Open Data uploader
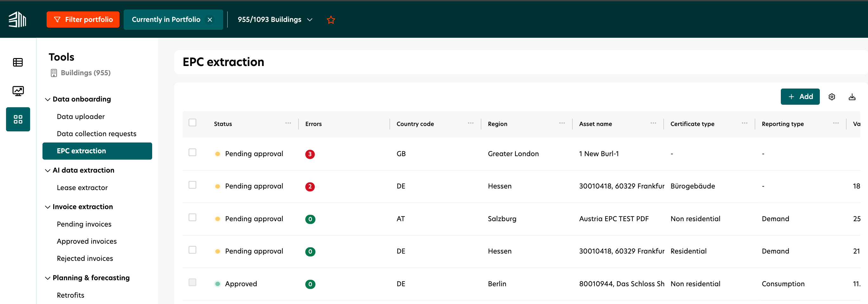This screenshot has width=868, height=304. click(81, 117)
